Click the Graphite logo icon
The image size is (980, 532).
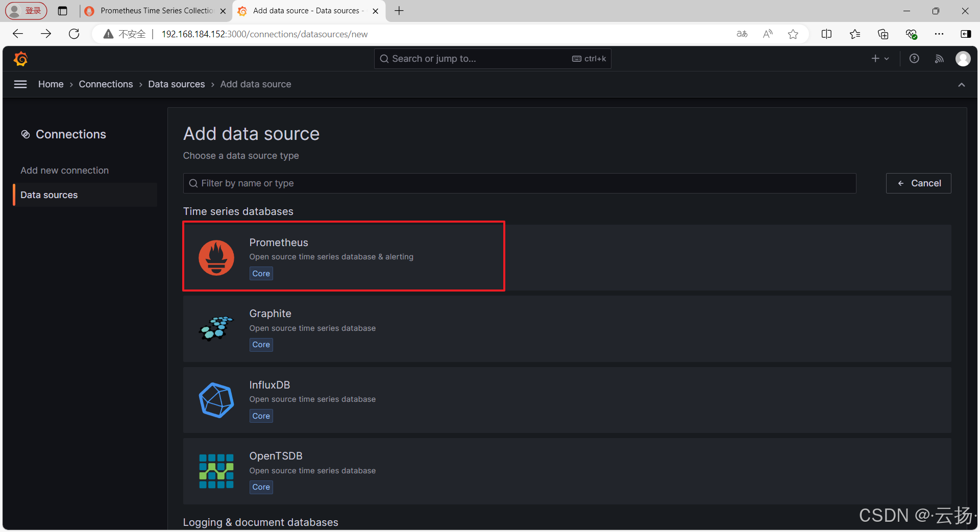pos(216,329)
